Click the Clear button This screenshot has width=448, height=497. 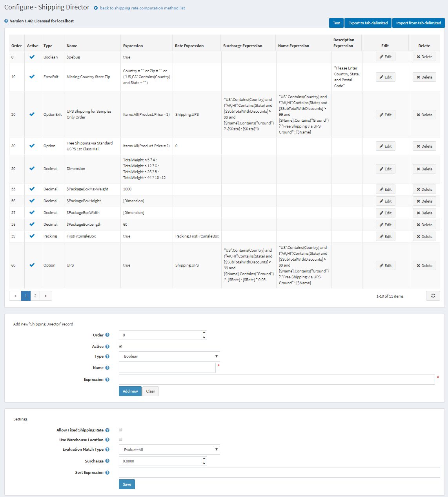pos(151,391)
